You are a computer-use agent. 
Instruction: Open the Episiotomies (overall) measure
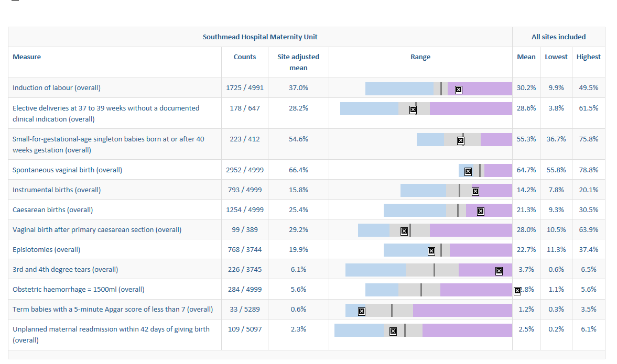coord(47,250)
